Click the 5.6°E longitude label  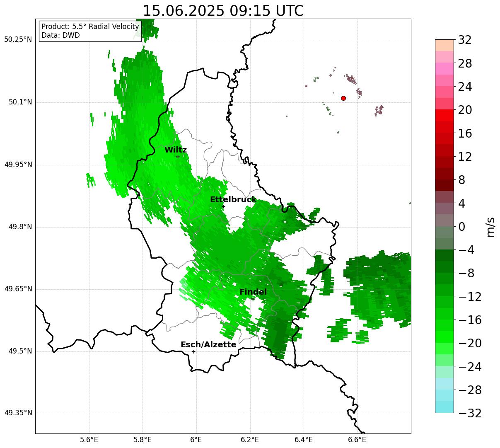[89, 440]
